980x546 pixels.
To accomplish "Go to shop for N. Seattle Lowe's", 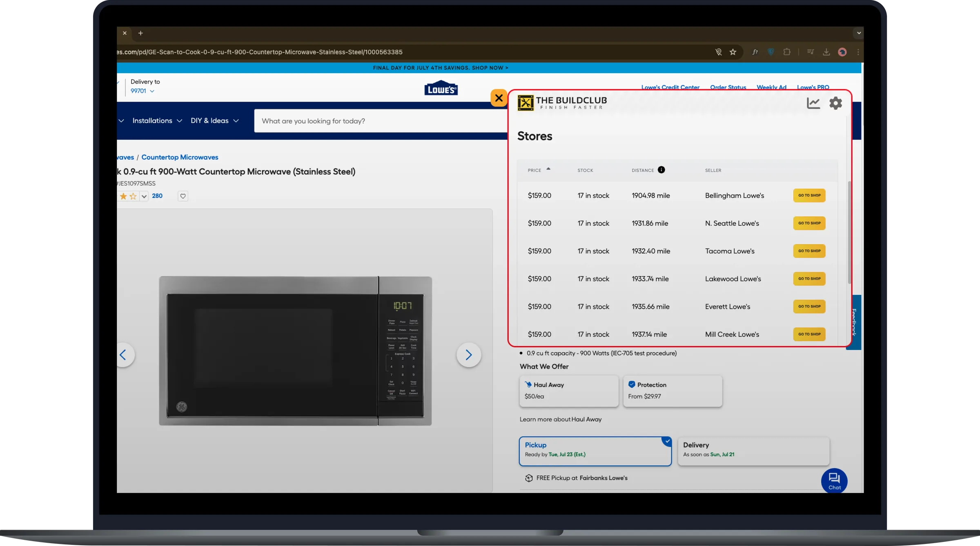I will pyautogui.click(x=809, y=223).
